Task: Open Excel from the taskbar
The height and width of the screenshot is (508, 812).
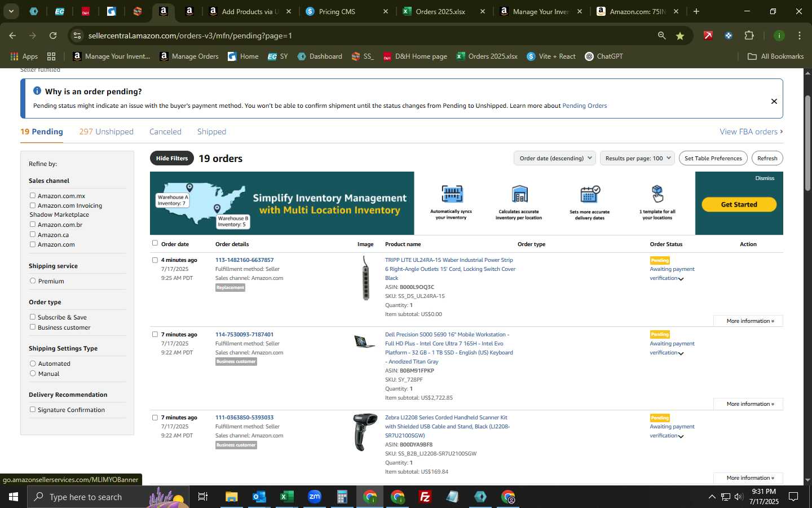Action: (x=286, y=497)
